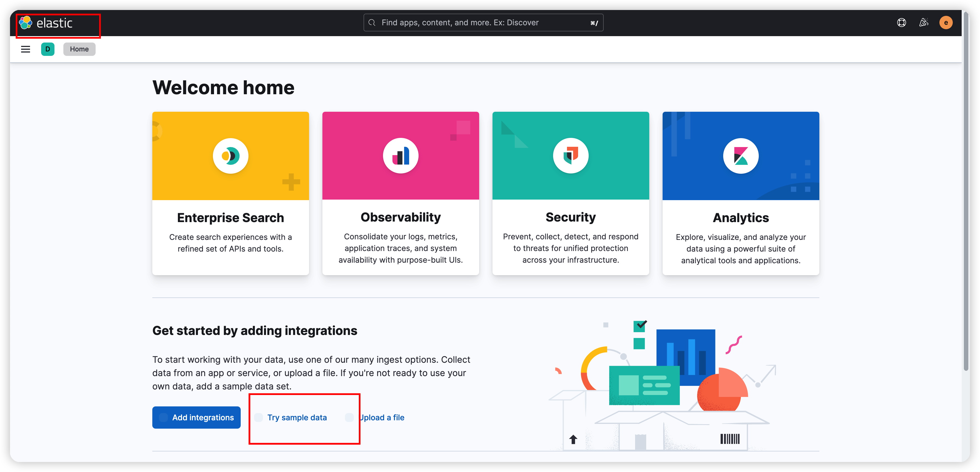Open the Enterprise Search card title
Viewport: 980px width, 472px height.
click(x=230, y=218)
